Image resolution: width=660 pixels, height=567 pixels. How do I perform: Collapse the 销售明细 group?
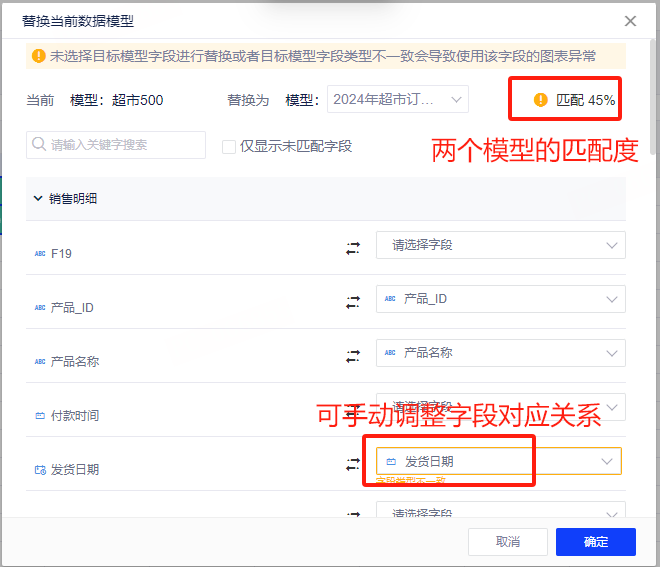click(38, 199)
